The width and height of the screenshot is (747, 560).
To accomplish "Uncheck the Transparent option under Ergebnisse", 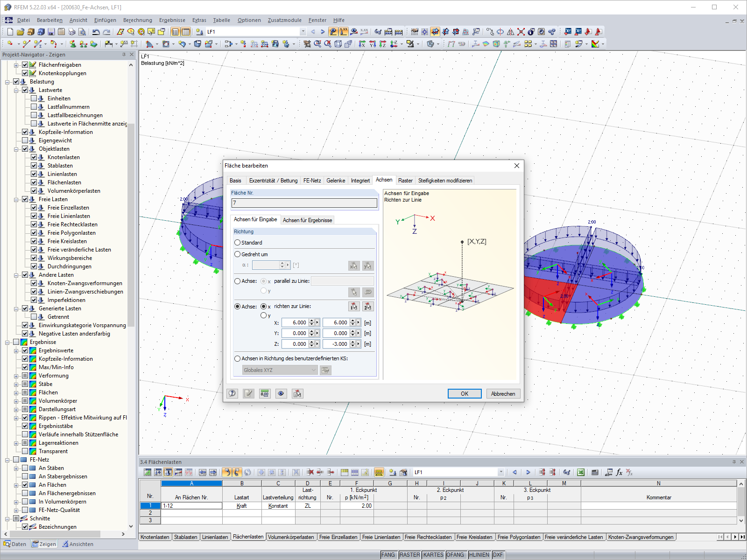I will click(x=25, y=451).
